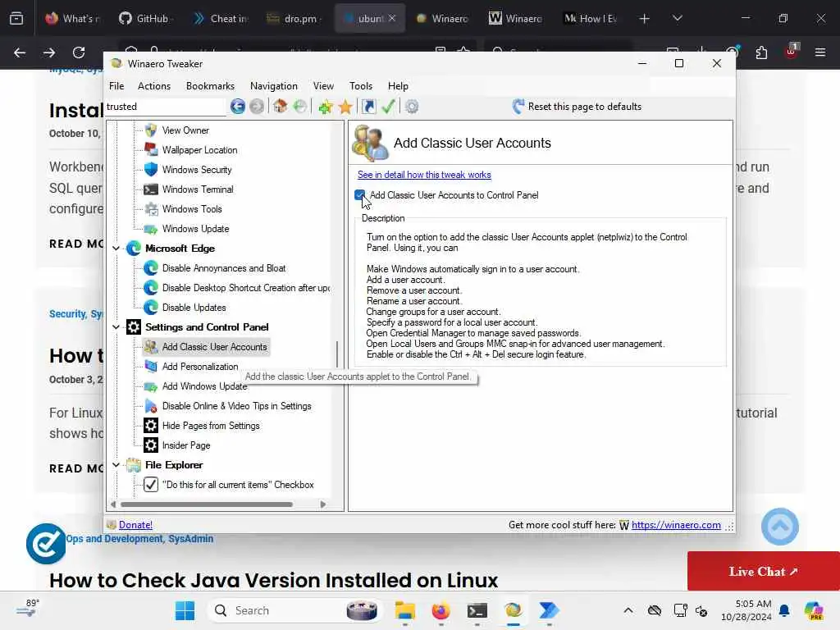Switch to the dro.pm browser tab
840x630 pixels.
pos(294,19)
